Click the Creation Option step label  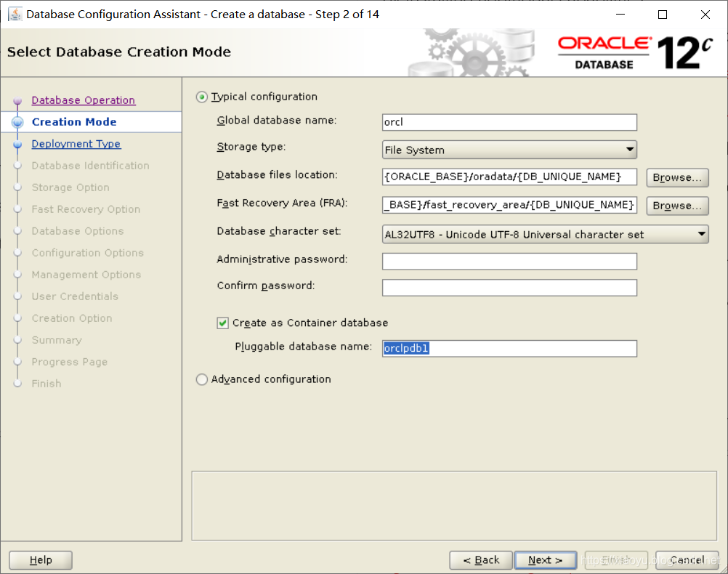pyautogui.click(x=72, y=318)
